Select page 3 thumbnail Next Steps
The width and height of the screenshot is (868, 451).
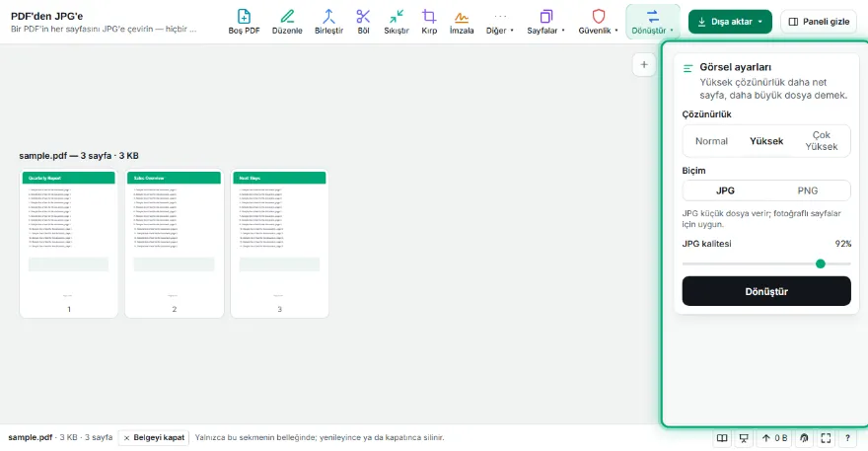point(279,243)
